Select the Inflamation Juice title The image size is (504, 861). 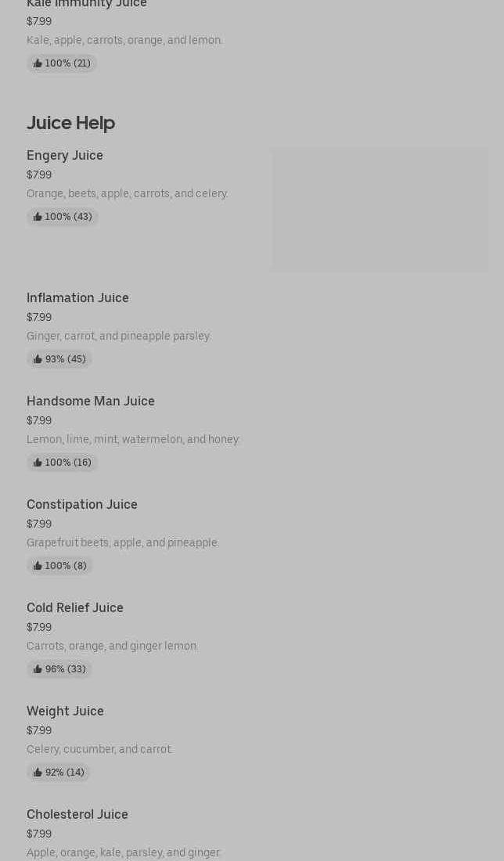tap(77, 297)
